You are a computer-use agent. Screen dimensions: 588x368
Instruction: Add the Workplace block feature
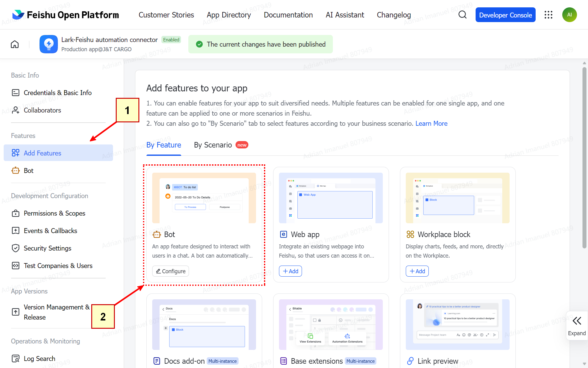point(417,271)
